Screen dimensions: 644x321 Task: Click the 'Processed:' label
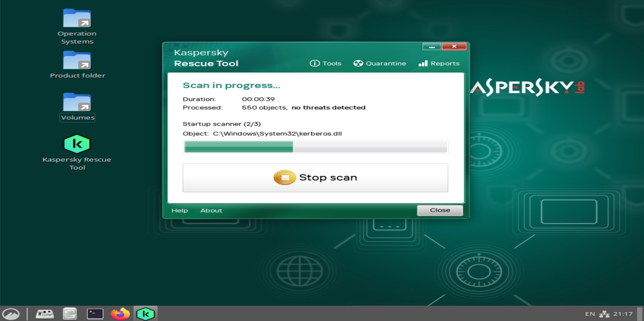[203, 108]
